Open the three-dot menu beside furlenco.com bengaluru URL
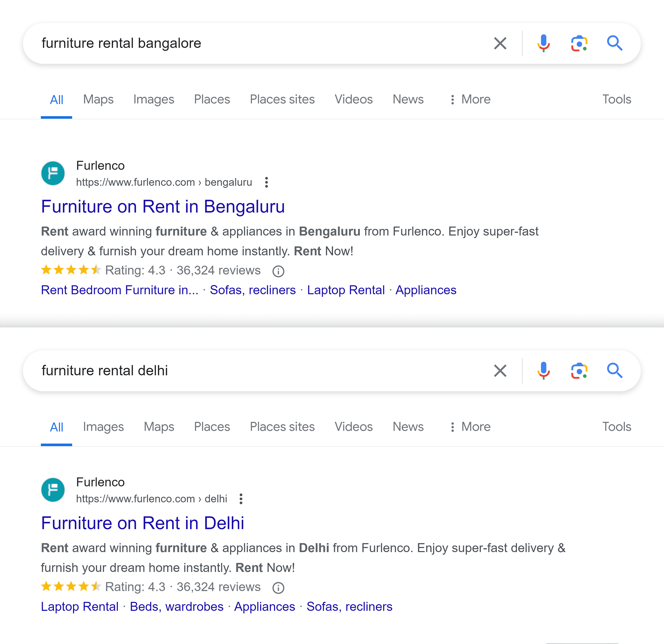 (x=266, y=182)
